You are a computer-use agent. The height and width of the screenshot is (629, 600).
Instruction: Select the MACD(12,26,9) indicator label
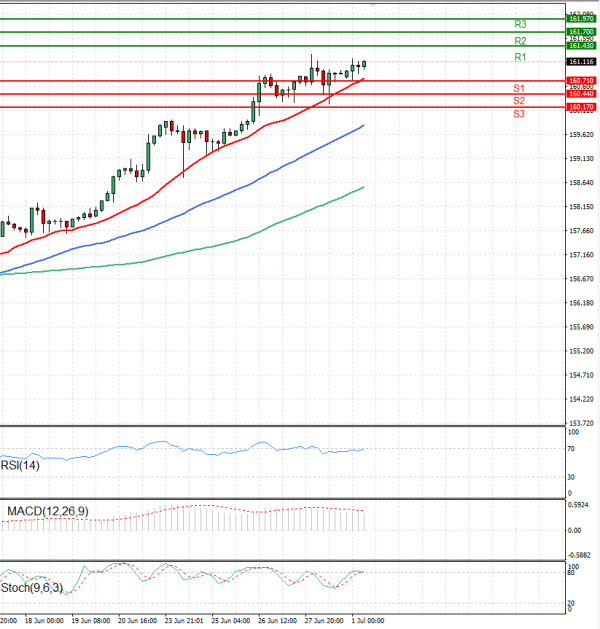pyautogui.click(x=47, y=512)
